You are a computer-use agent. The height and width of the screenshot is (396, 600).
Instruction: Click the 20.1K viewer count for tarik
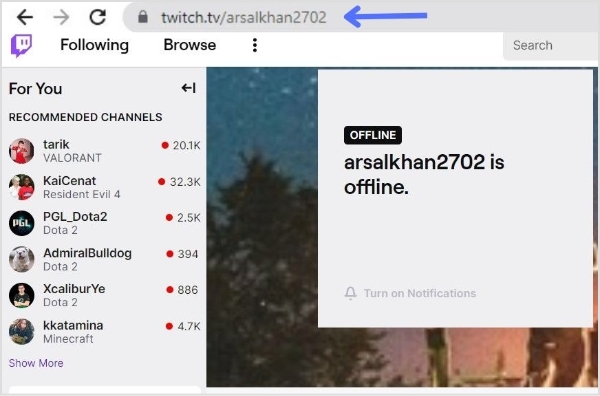point(186,145)
